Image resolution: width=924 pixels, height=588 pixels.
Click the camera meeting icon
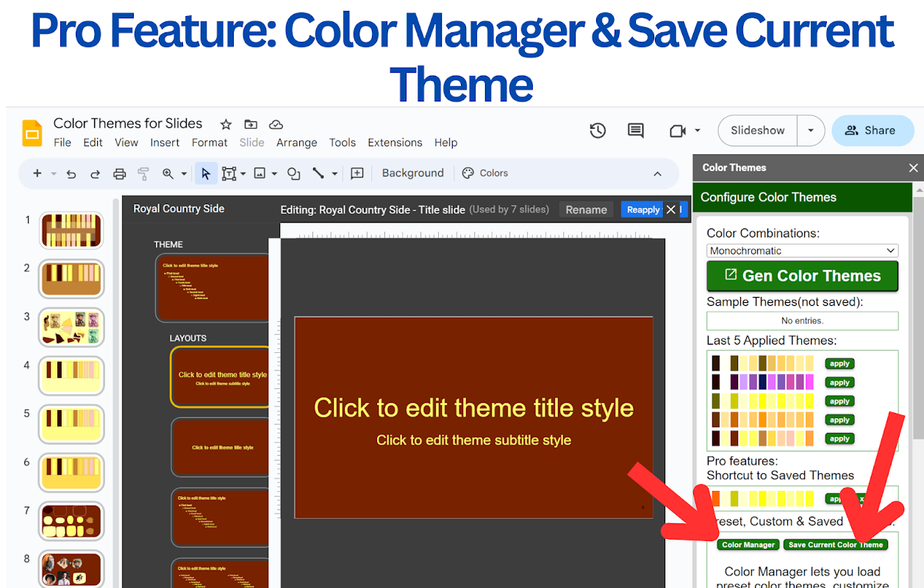pyautogui.click(x=678, y=131)
